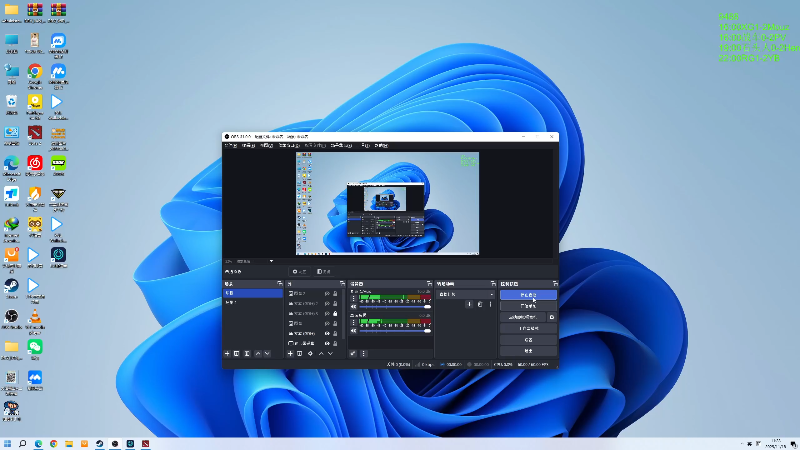Open Google Chrome desktop shortcut
This screenshot has width=800, height=450.
(x=35, y=74)
